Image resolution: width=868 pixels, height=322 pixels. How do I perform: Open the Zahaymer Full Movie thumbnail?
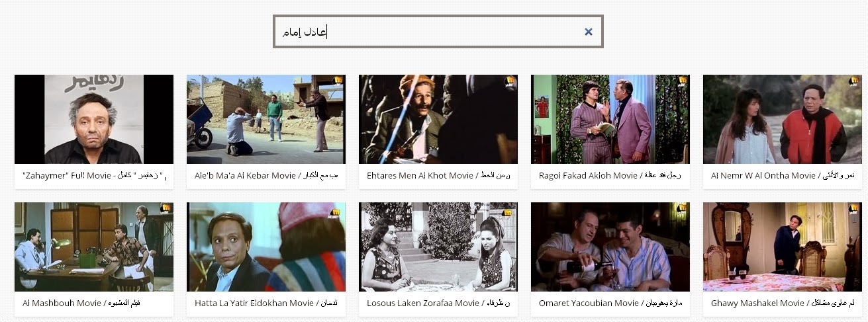click(94, 119)
